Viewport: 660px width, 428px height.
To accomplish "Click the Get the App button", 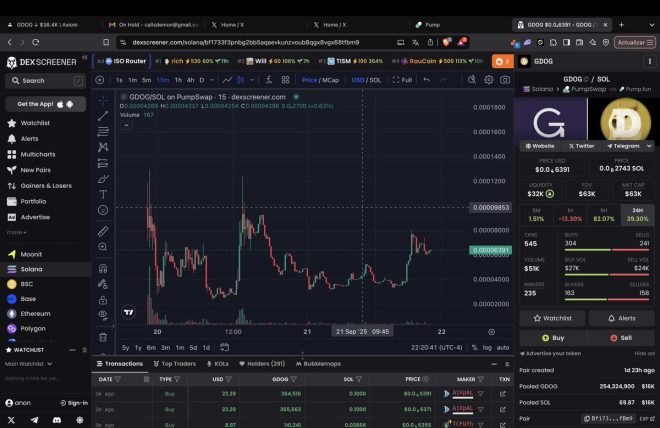I will tap(45, 104).
